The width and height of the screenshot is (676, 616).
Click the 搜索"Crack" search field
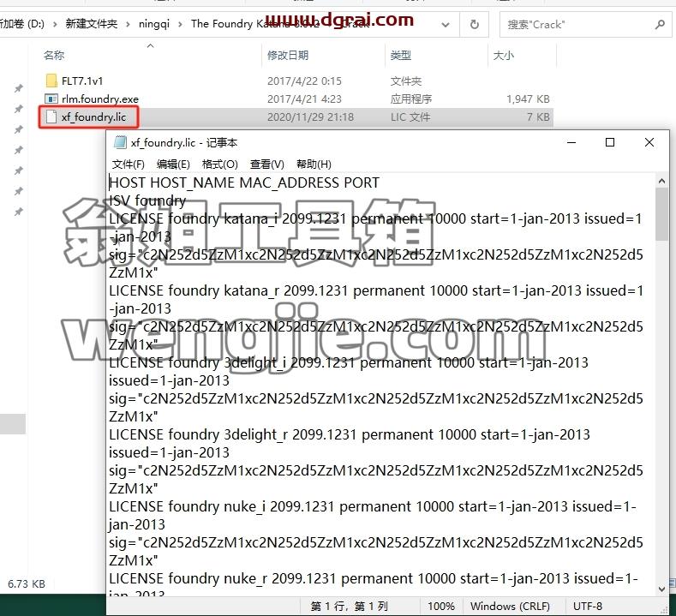(x=577, y=25)
